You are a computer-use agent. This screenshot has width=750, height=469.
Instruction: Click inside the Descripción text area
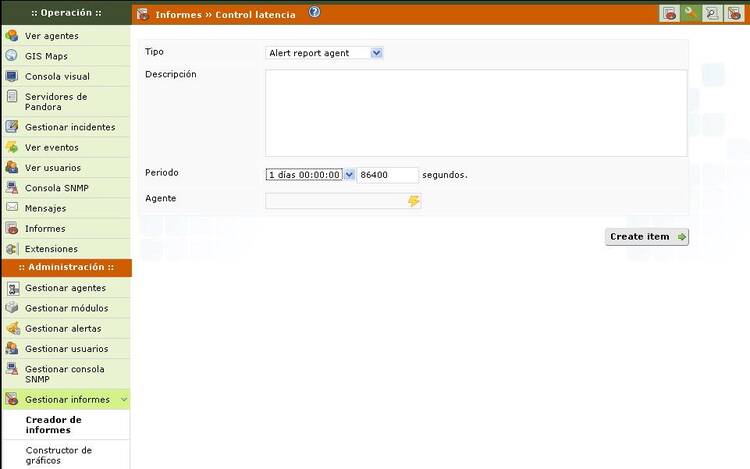pos(475,112)
